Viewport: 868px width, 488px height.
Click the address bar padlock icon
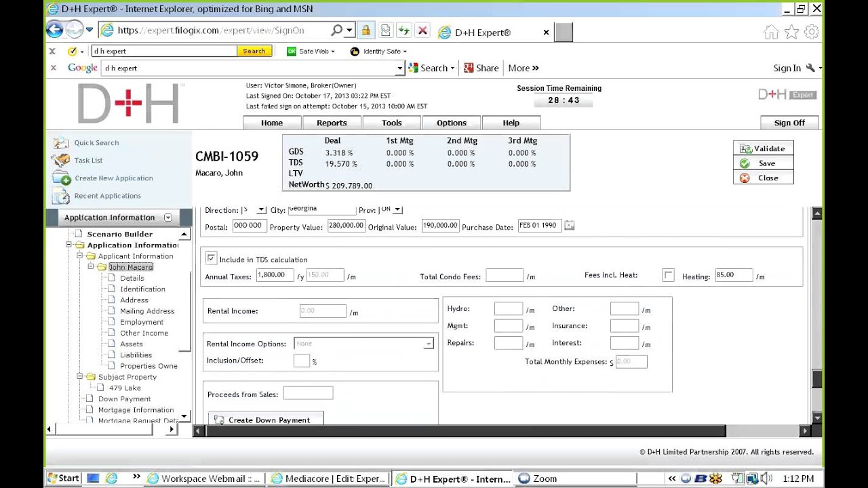click(366, 30)
